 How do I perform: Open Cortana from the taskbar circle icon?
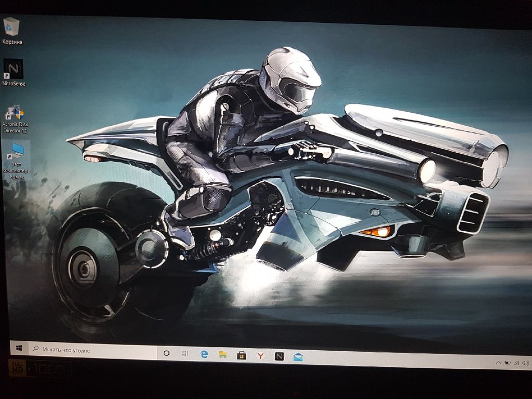(166, 353)
